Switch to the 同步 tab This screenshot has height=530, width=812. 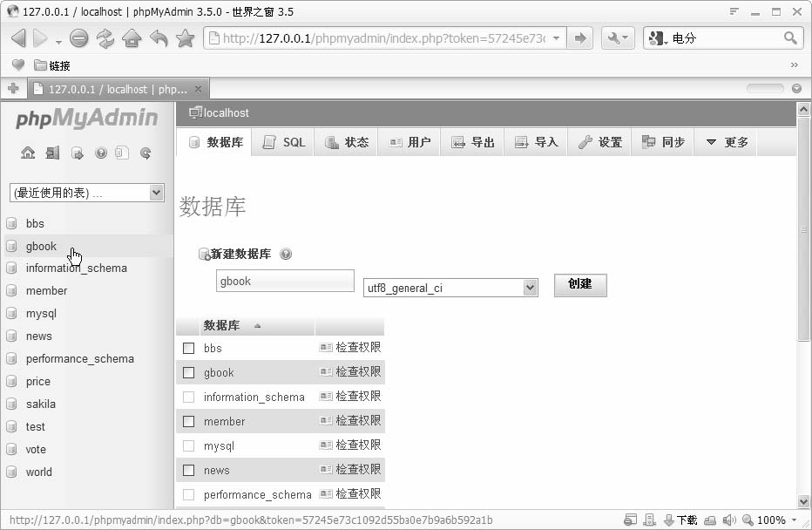pyautogui.click(x=663, y=142)
